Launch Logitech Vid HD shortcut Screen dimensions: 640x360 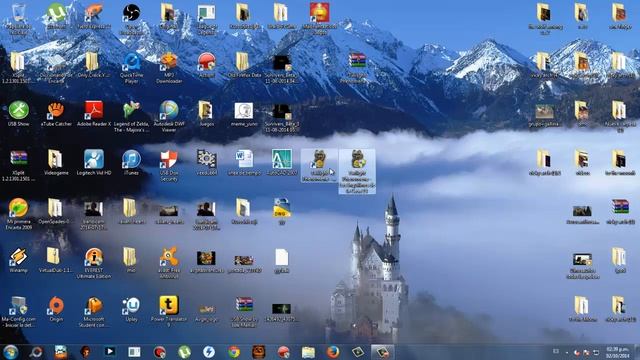[x=94, y=162]
